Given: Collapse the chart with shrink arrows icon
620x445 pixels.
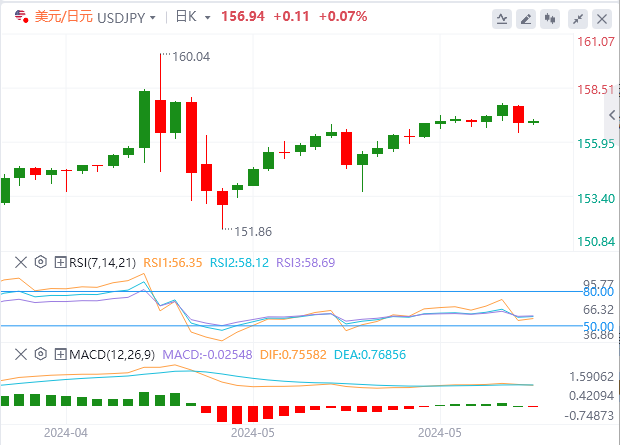Looking at the screenshot, I should tap(578, 19).
